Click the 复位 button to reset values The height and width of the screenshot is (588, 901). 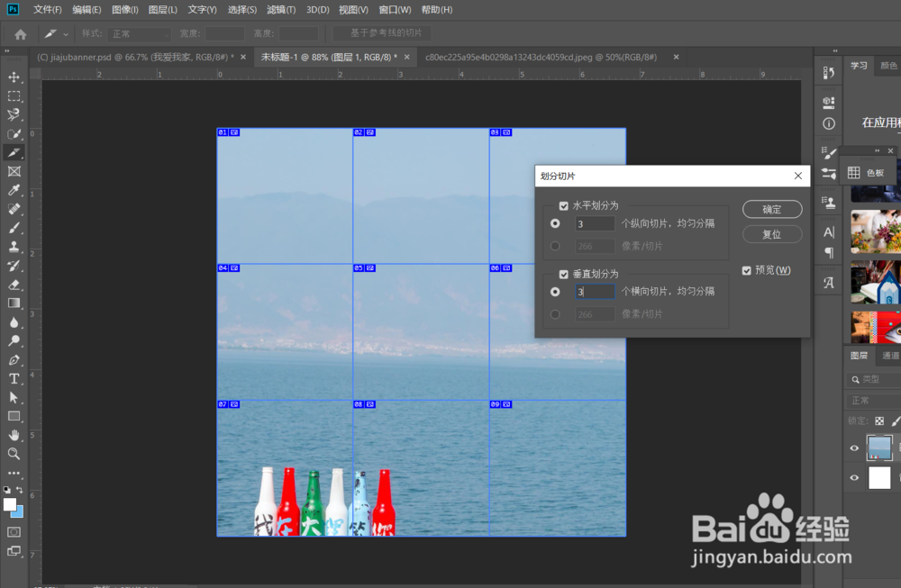(x=772, y=234)
